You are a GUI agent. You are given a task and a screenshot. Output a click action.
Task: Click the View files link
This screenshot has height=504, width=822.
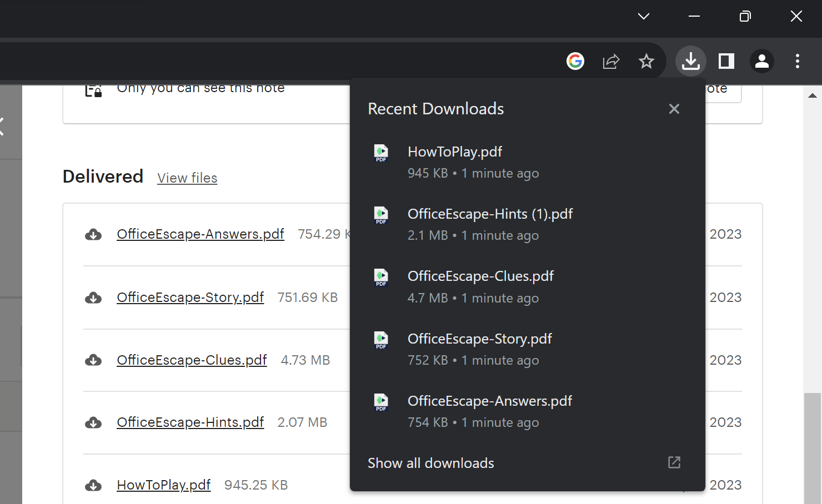click(x=187, y=178)
